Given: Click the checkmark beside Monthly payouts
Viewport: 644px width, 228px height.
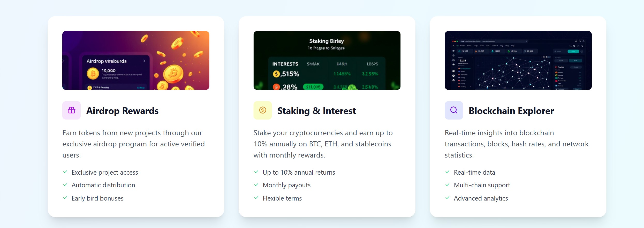Looking at the screenshot, I should (x=256, y=185).
